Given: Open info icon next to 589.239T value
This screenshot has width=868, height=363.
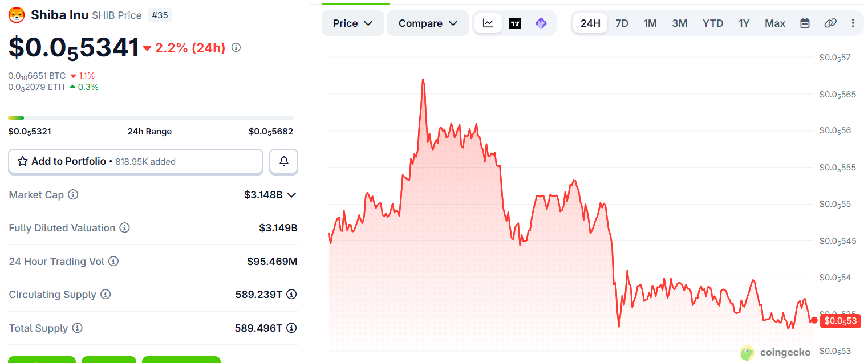Looking at the screenshot, I should tap(291, 295).
